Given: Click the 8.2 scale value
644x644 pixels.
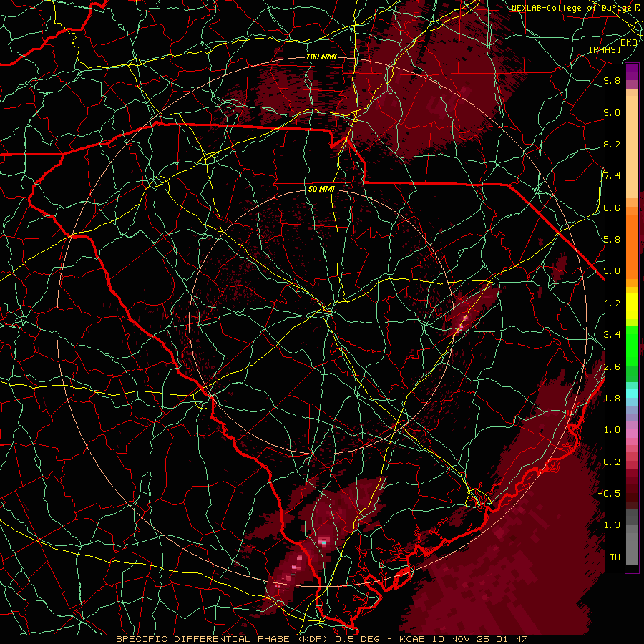Looking at the screenshot, I should (x=612, y=144).
